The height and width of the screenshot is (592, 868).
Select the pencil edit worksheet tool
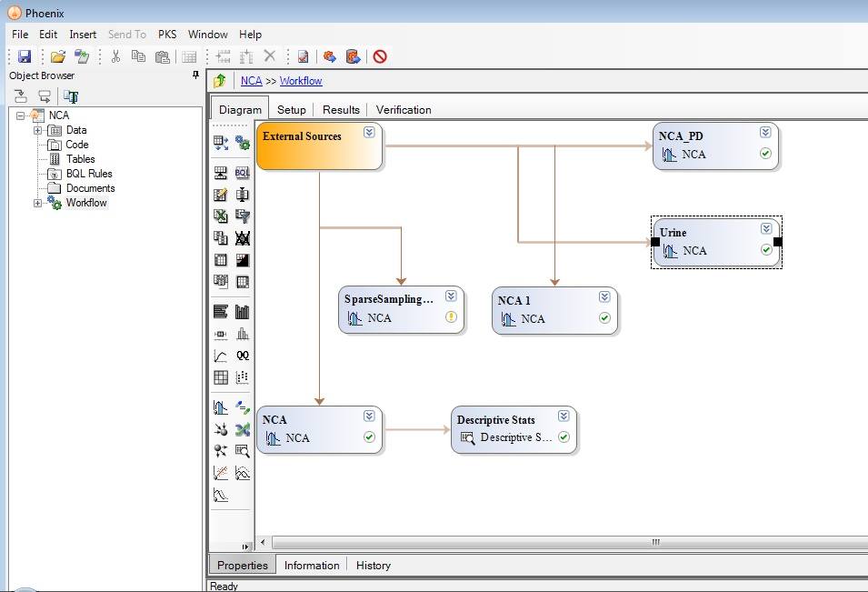(220, 195)
